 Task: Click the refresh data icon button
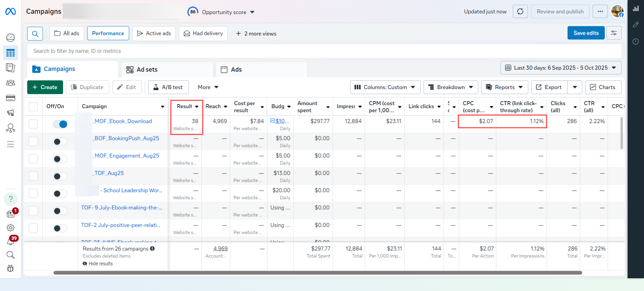coord(520,11)
